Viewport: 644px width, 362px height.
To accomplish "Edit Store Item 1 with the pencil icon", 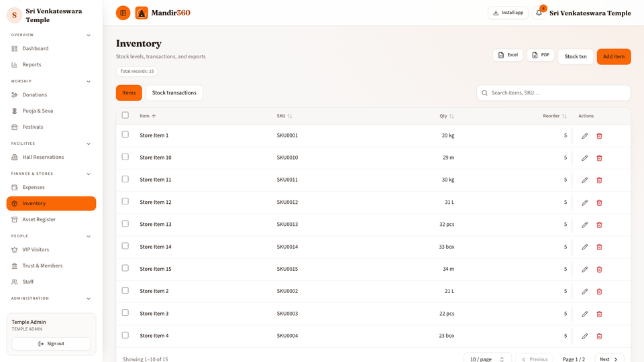I will pyautogui.click(x=585, y=136).
